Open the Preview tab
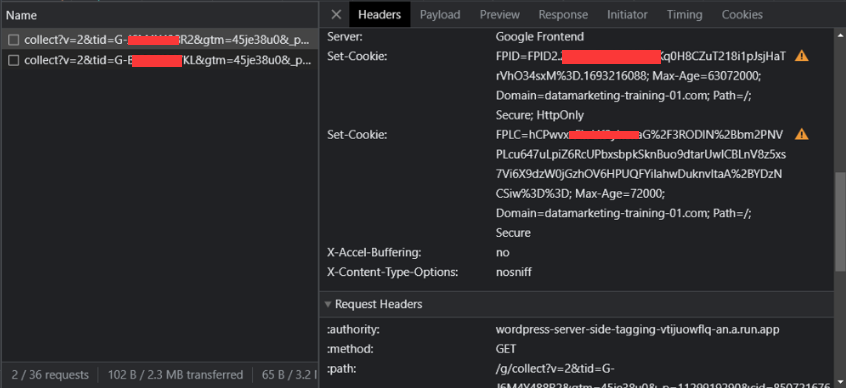The image size is (846, 388). click(500, 15)
